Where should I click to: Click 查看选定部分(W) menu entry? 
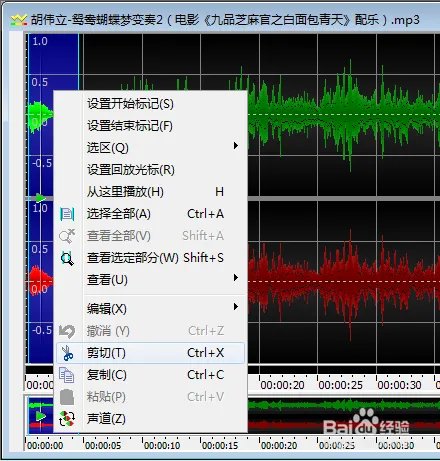click(x=151, y=258)
